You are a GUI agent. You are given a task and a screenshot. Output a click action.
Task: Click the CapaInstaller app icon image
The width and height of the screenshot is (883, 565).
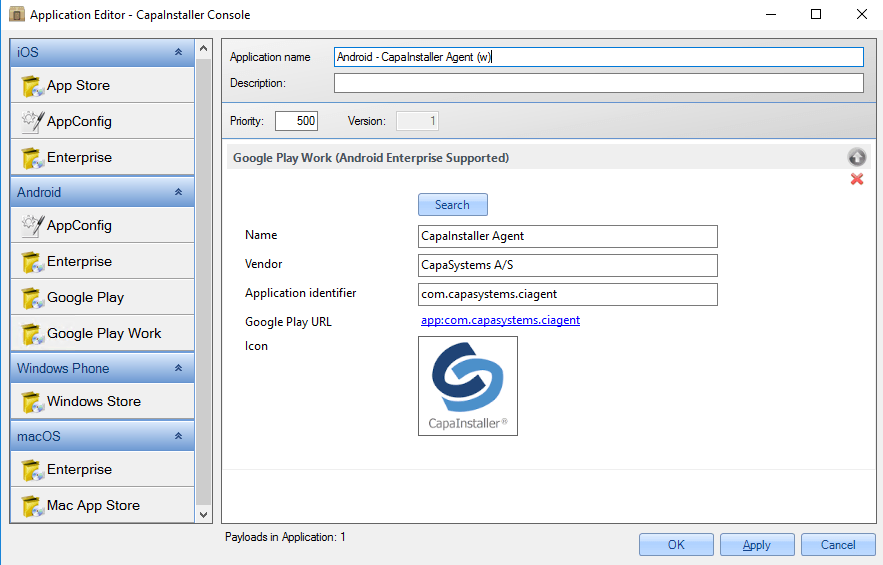pyautogui.click(x=467, y=386)
